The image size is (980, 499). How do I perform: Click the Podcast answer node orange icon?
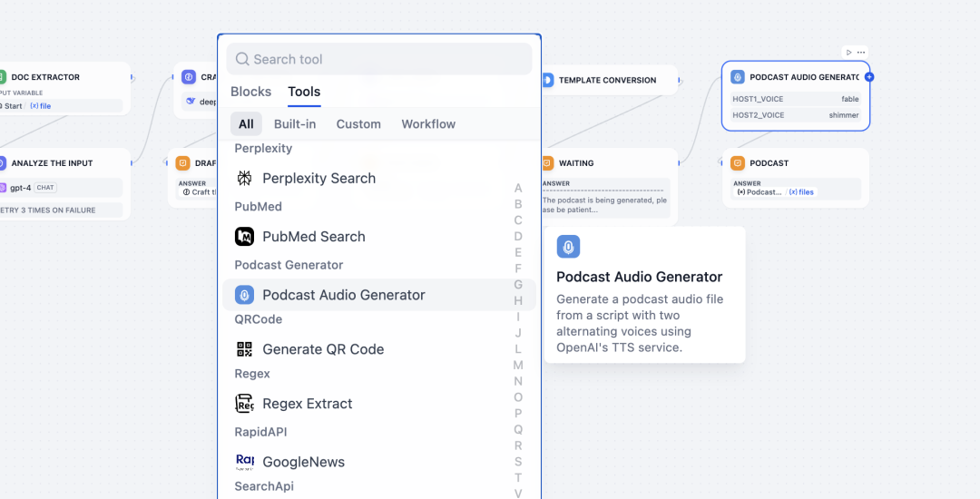click(738, 163)
